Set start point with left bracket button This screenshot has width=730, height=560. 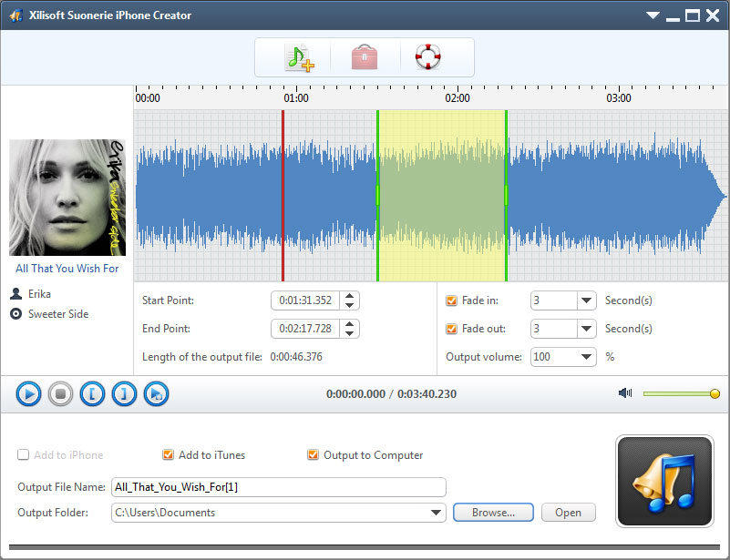(x=92, y=394)
